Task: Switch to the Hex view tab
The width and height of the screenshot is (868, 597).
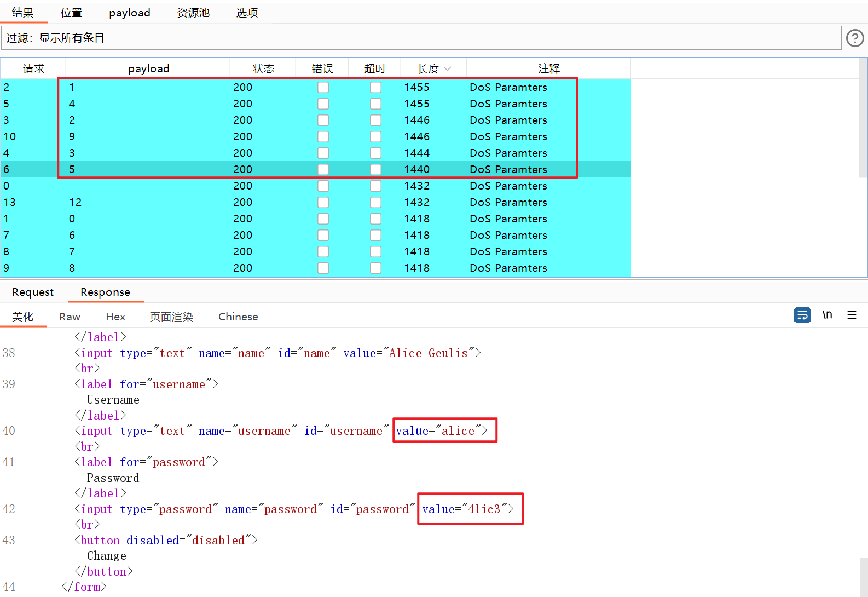Action: pyautogui.click(x=115, y=317)
